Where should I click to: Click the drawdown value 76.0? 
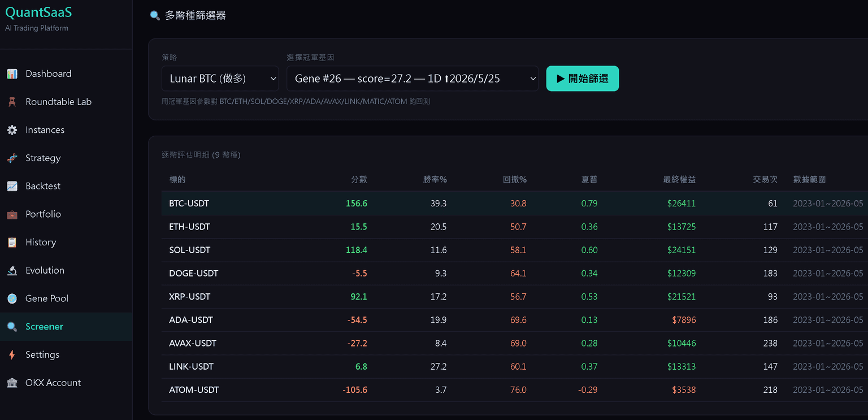point(518,390)
